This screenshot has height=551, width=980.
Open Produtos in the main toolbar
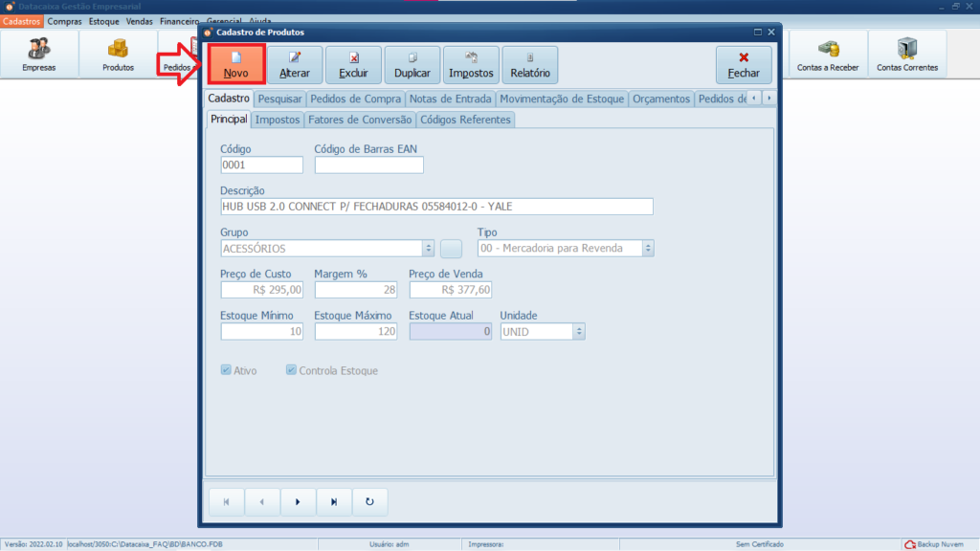coord(118,55)
